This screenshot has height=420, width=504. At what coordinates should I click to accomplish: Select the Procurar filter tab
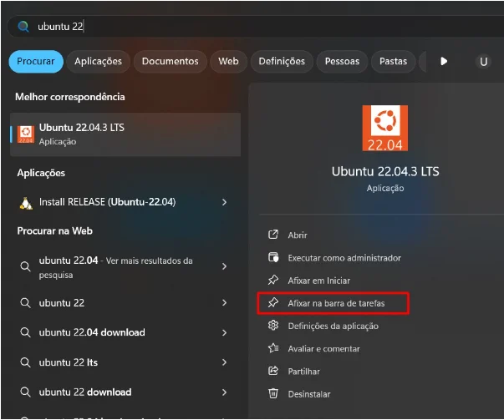click(36, 61)
